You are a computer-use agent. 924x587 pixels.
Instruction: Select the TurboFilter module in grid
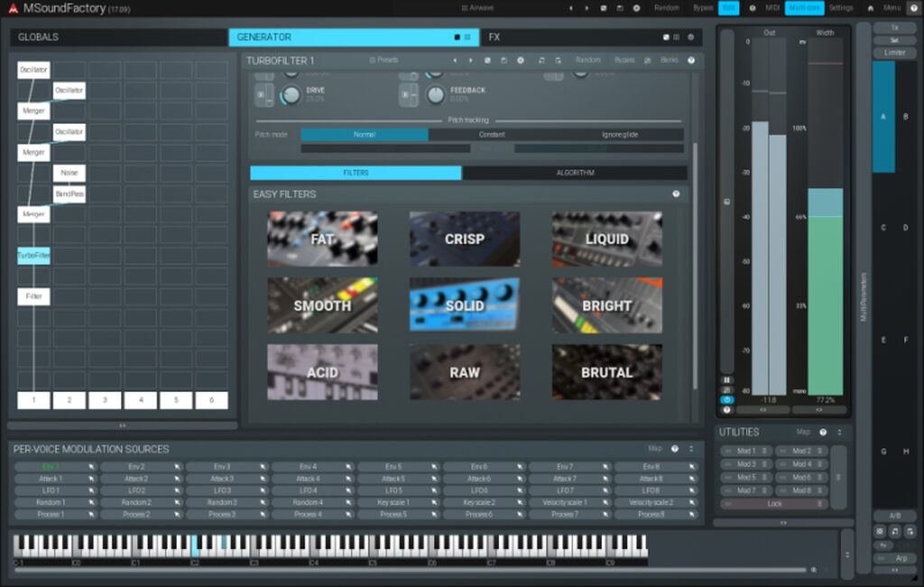pos(33,256)
